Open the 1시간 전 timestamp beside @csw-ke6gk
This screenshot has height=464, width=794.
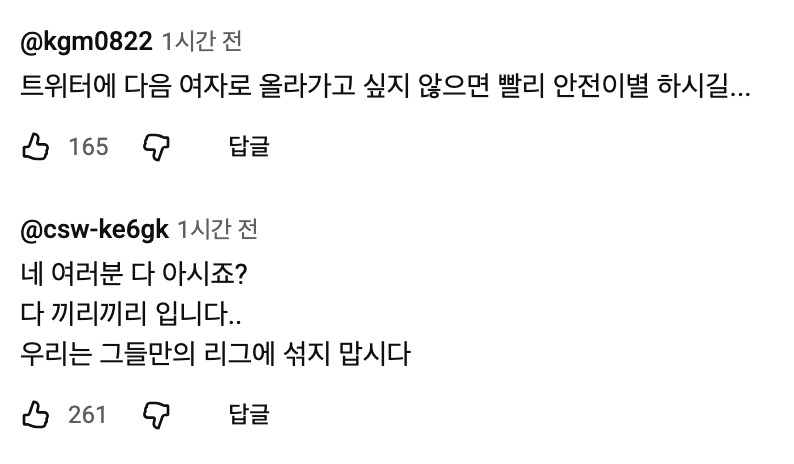pos(217,229)
